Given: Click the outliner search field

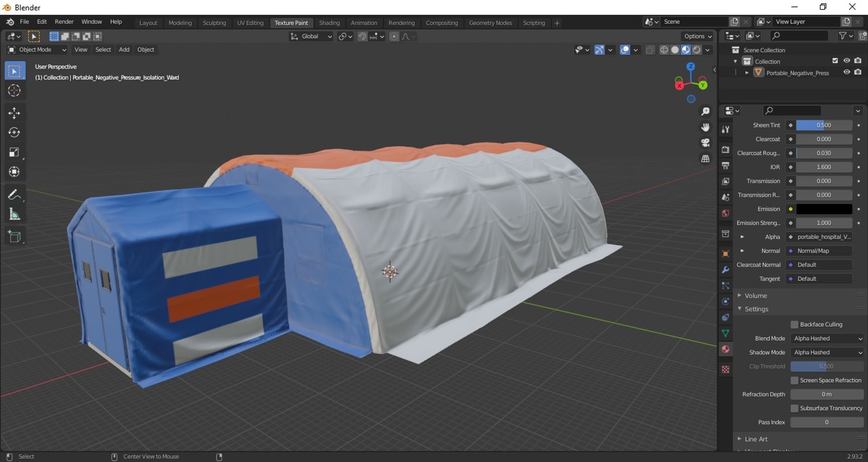Looking at the screenshot, I should (x=799, y=36).
